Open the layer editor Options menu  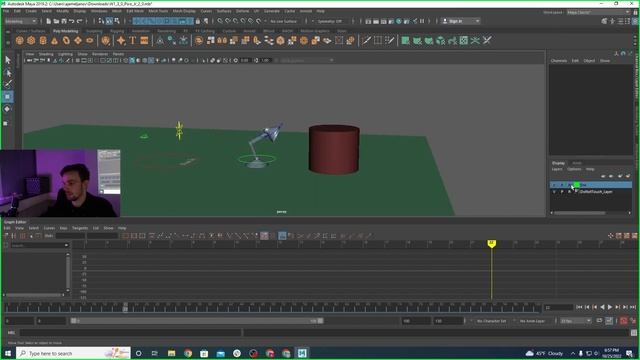coord(574,169)
